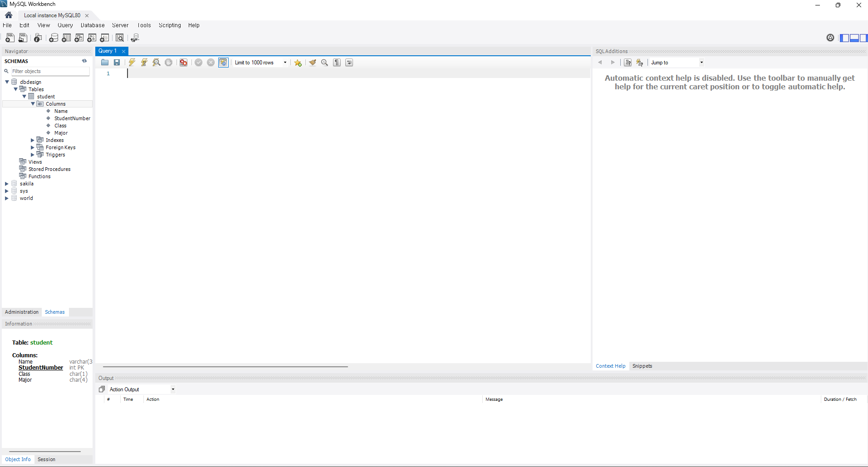This screenshot has height=467, width=868.
Task: Click the Information panel horizontal scrollbar
Action: [x=44, y=452]
